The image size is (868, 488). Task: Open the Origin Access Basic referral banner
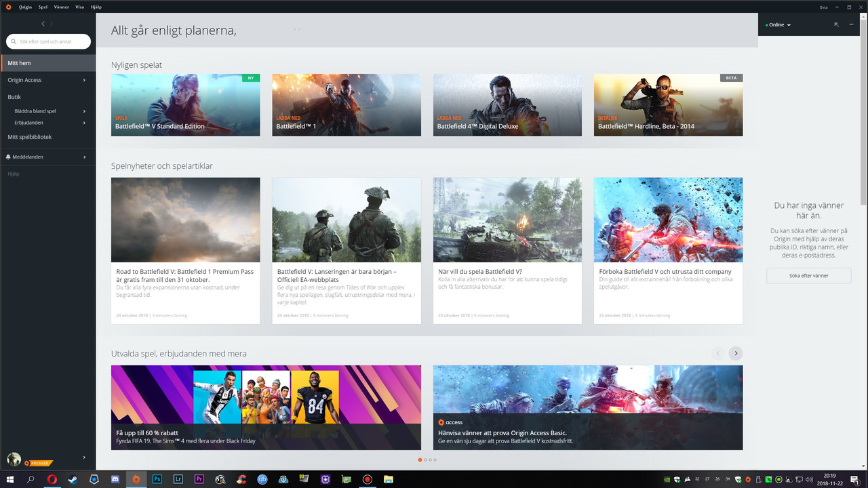click(588, 407)
